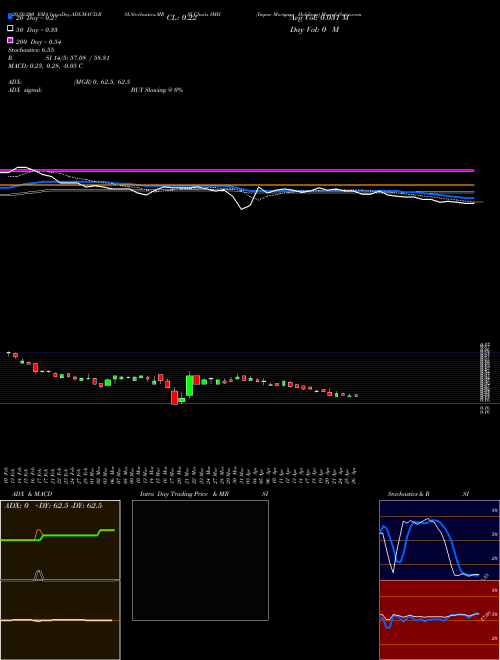
Task: Click the red RSI sub-panel chart
Action: (x=439, y=620)
